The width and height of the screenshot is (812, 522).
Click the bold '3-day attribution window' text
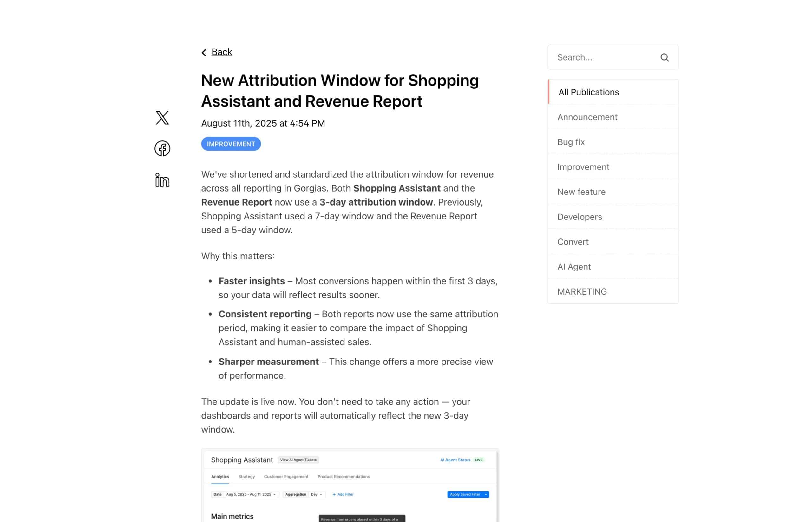[376, 202]
